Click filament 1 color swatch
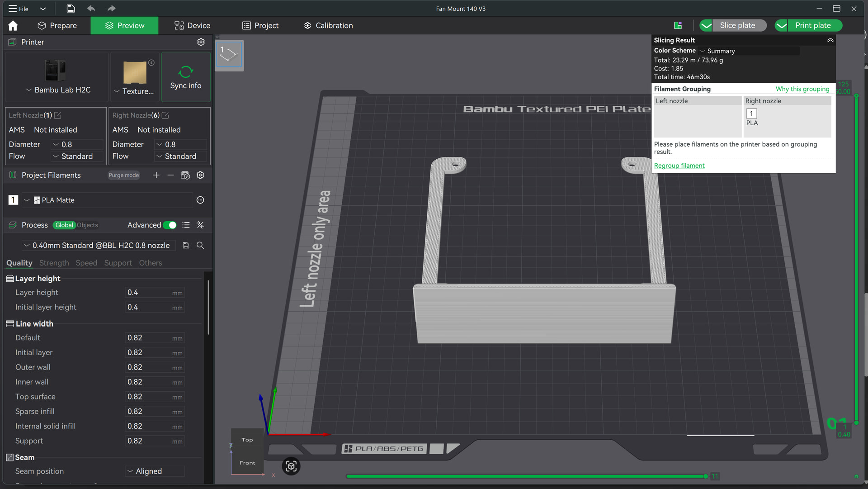Viewport: 868px width, 489px height. pos(13,200)
